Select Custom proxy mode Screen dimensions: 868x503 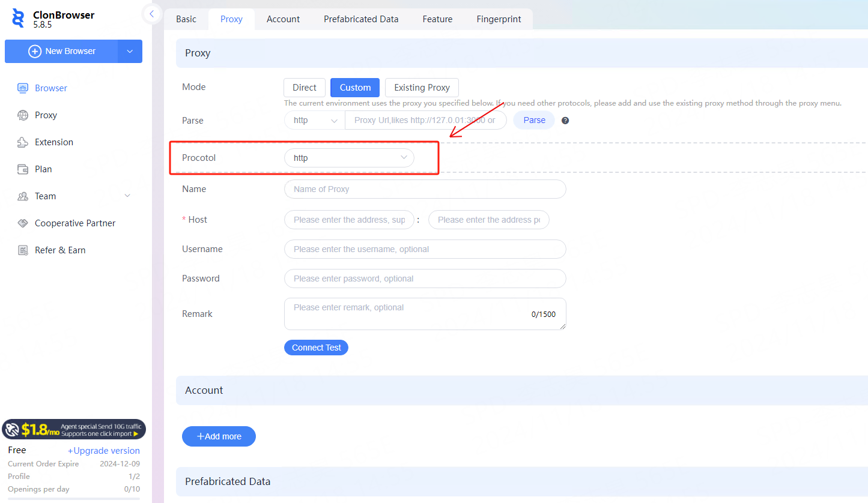click(355, 88)
